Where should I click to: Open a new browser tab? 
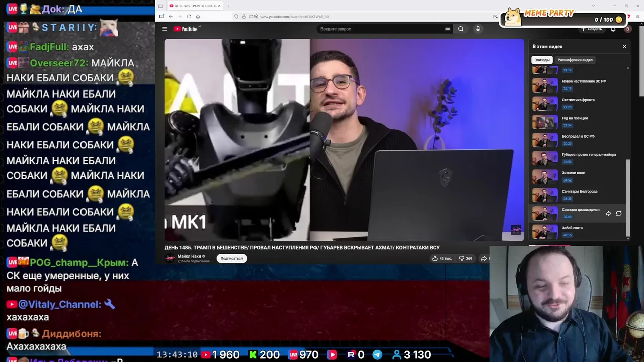[x=229, y=6]
